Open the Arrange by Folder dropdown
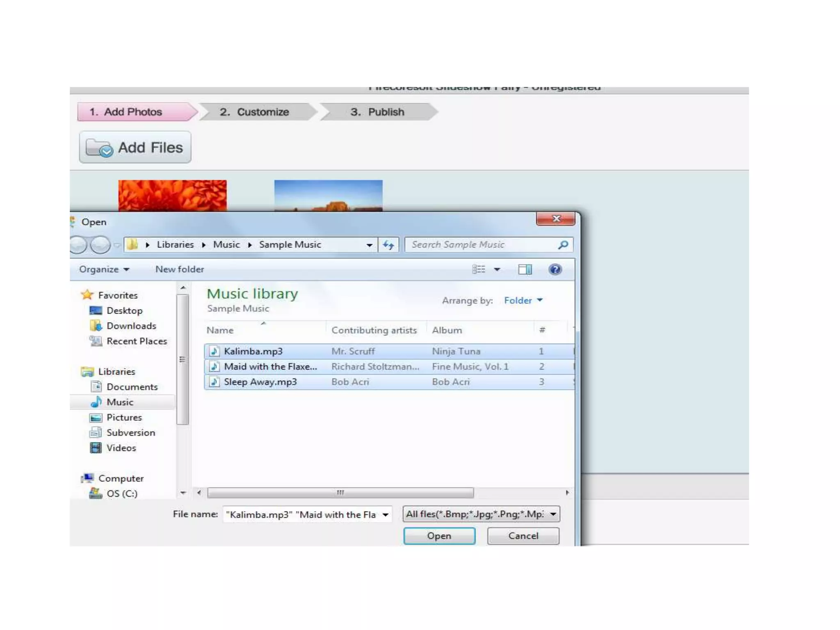Screen dimensions: 840x630 pos(523,301)
